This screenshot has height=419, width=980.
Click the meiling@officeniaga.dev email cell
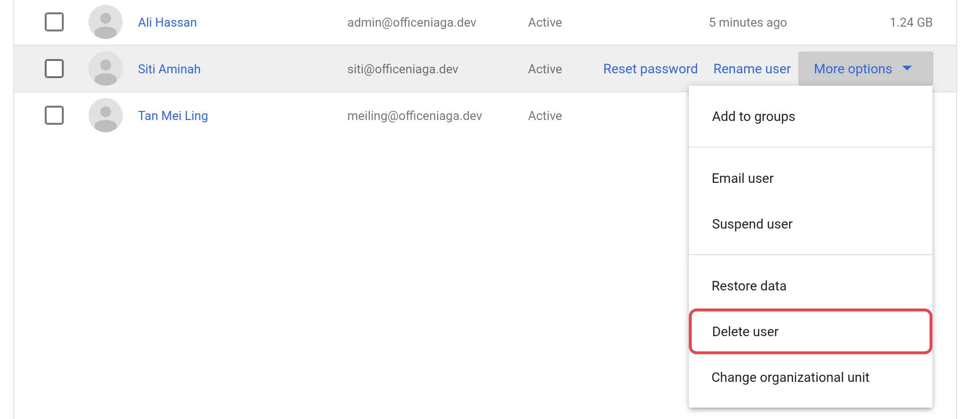414,116
